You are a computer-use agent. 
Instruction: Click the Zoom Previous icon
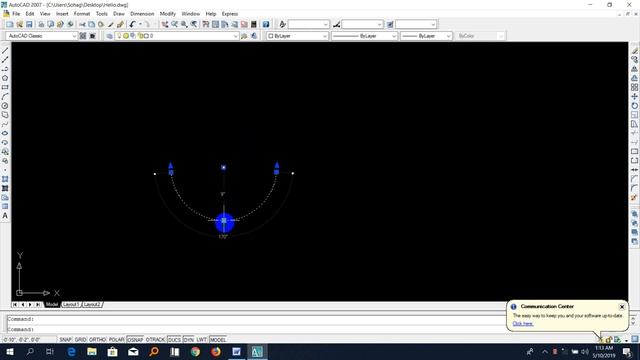[194, 24]
